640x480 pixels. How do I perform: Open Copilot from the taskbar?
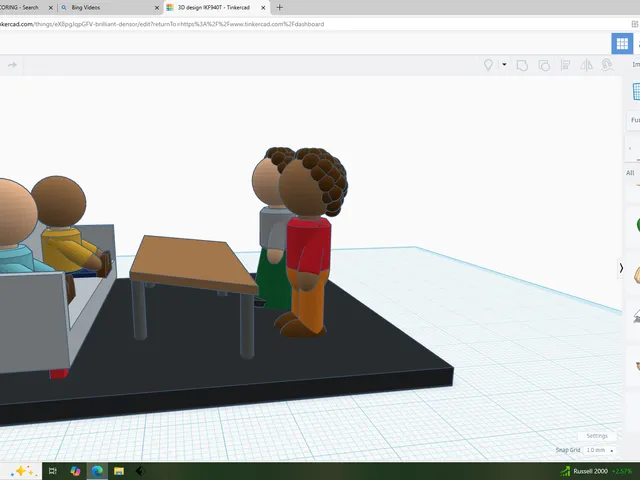coord(76,471)
